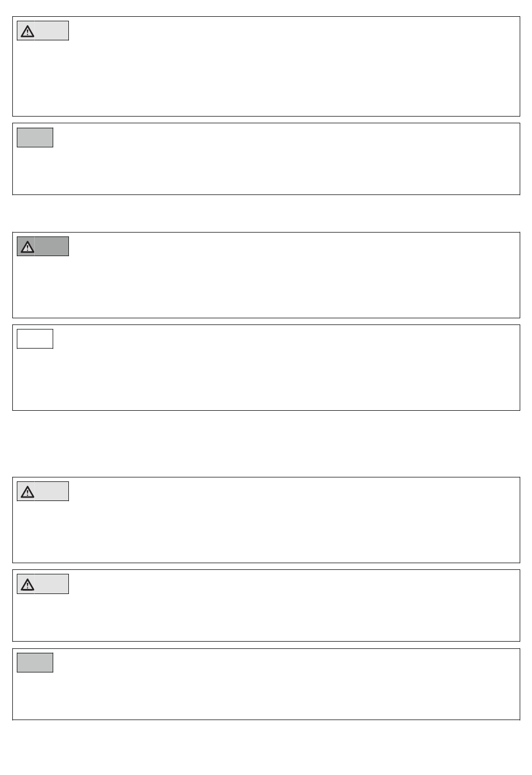
Task: Select the dark gray label area beside its warning triangle
Action: (x=52, y=247)
